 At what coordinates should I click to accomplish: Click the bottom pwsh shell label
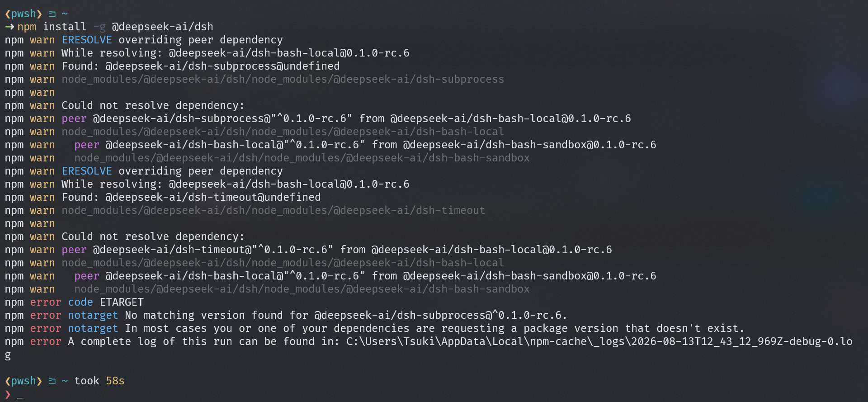point(23,381)
